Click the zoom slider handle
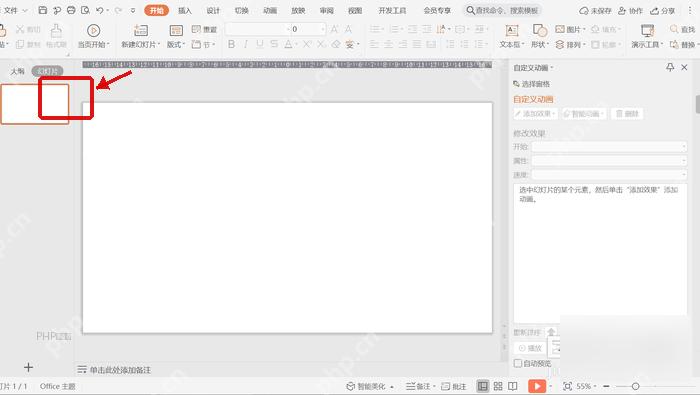Viewport: 700px width, 395px height. 635,386
